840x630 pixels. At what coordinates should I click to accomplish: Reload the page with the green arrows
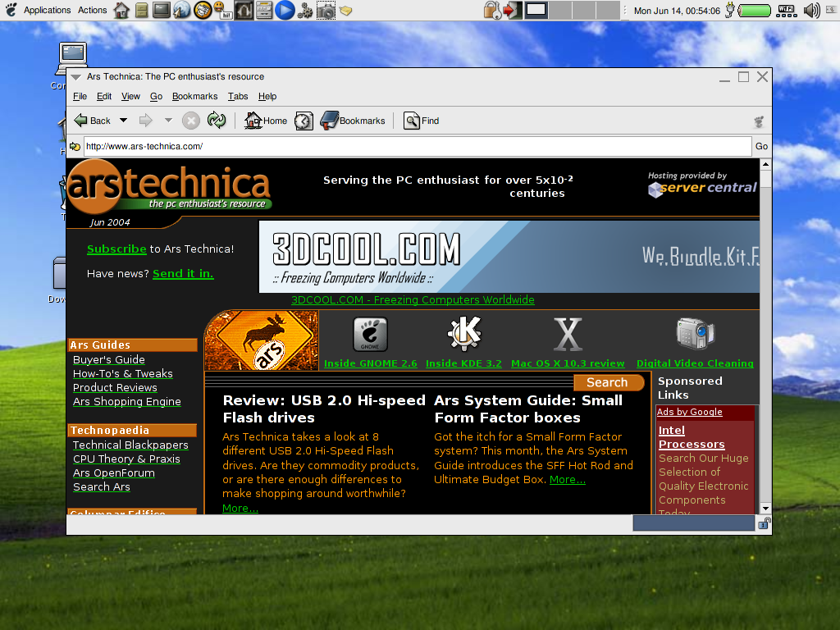coord(217,121)
